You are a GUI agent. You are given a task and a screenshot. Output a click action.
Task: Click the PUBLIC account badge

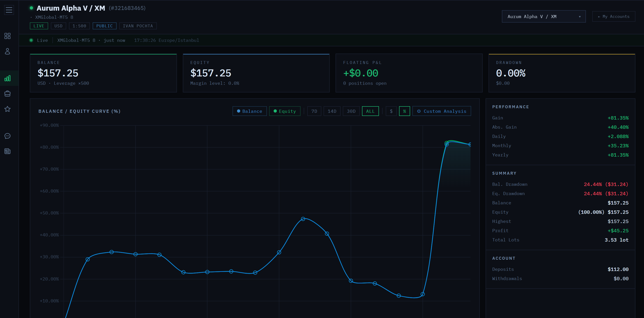pyautogui.click(x=104, y=26)
